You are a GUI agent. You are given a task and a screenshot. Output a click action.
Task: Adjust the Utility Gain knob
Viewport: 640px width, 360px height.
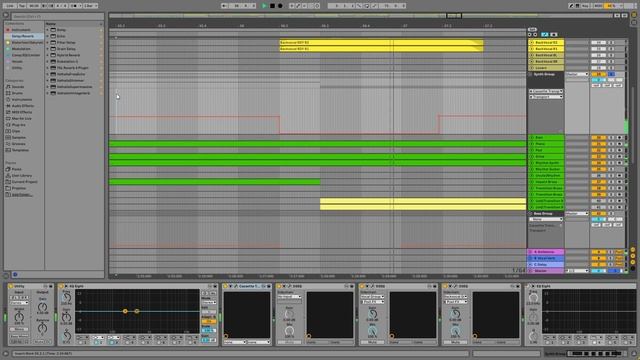(42, 307)
